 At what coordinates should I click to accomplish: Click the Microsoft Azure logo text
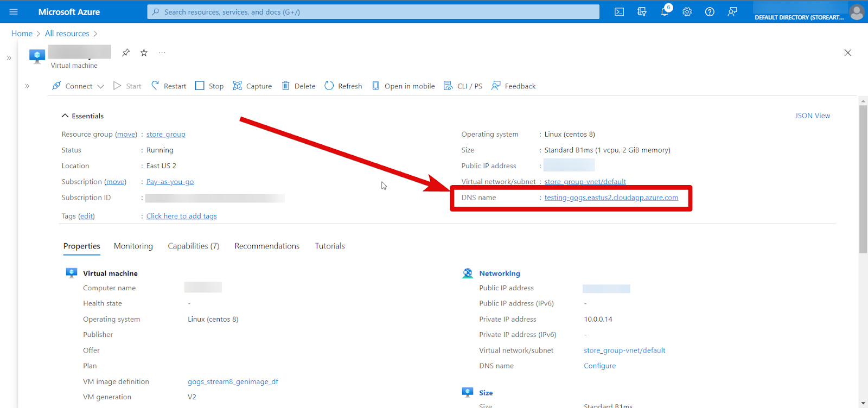point(69,11)
